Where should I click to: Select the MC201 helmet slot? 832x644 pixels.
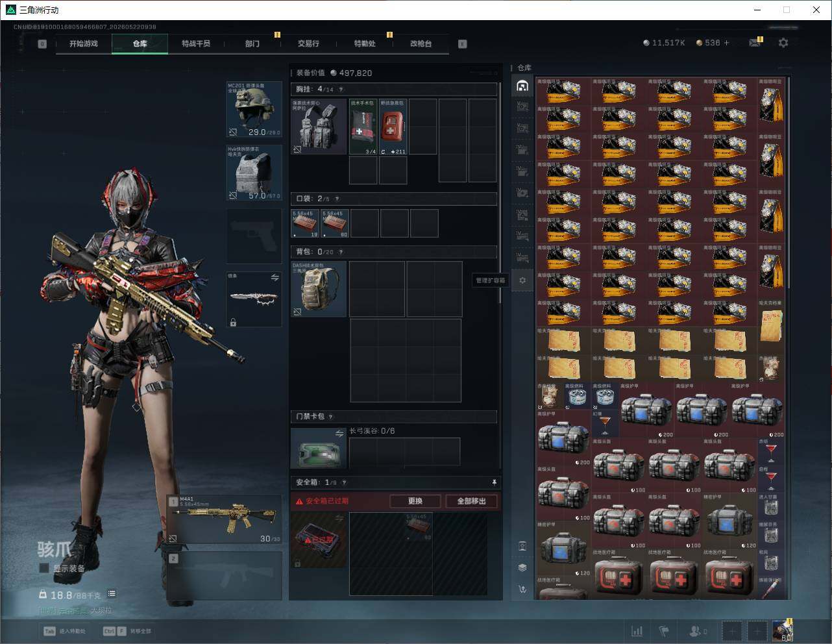click(254, 109)
